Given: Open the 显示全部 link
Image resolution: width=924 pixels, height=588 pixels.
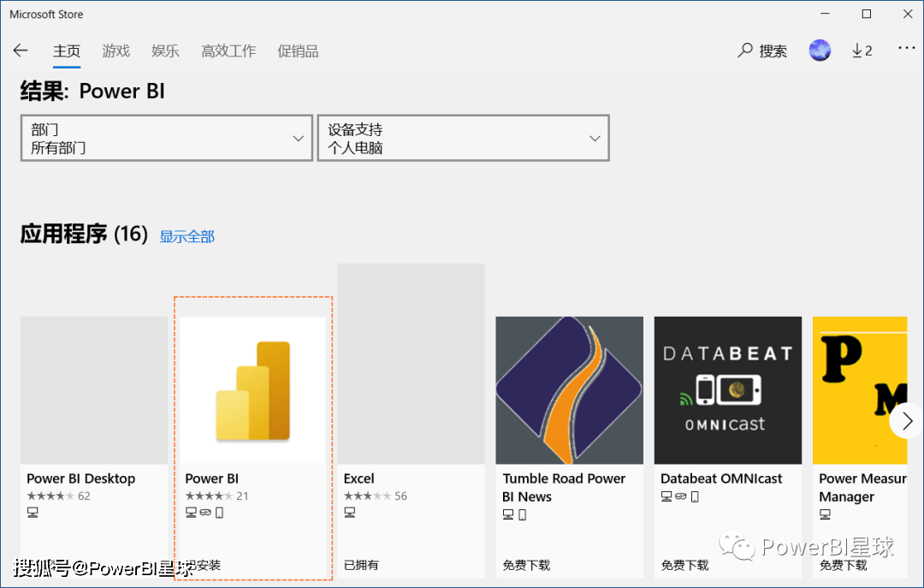Looking at the screenshot, I should point(187,236).
